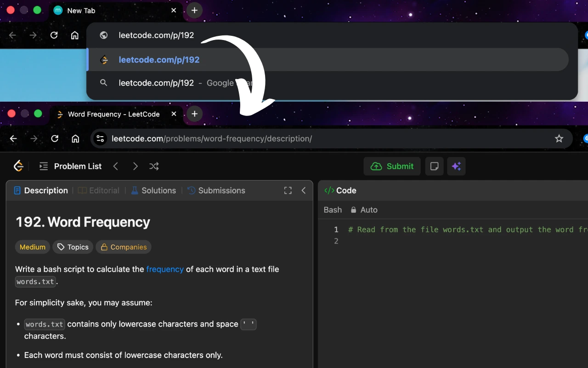This screenshot has height=368, width=588.
Task: Maximize the description panel with the fullscreen icon
Action: coord(288,190)
